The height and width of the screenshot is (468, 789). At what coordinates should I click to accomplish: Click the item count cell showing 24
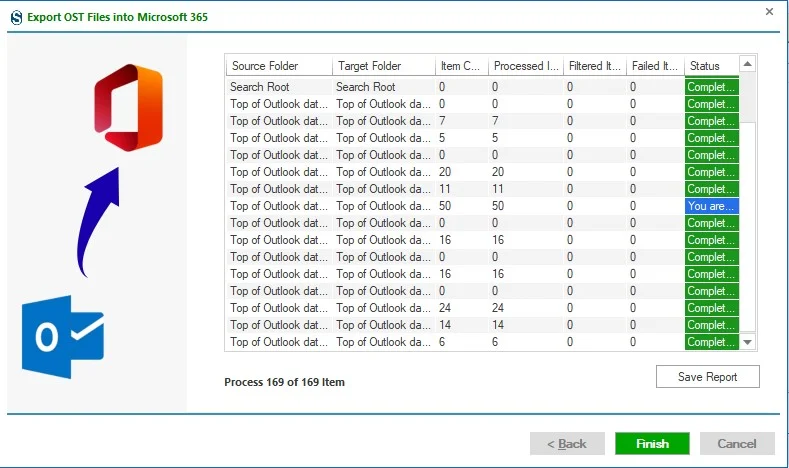pos(461,308)
